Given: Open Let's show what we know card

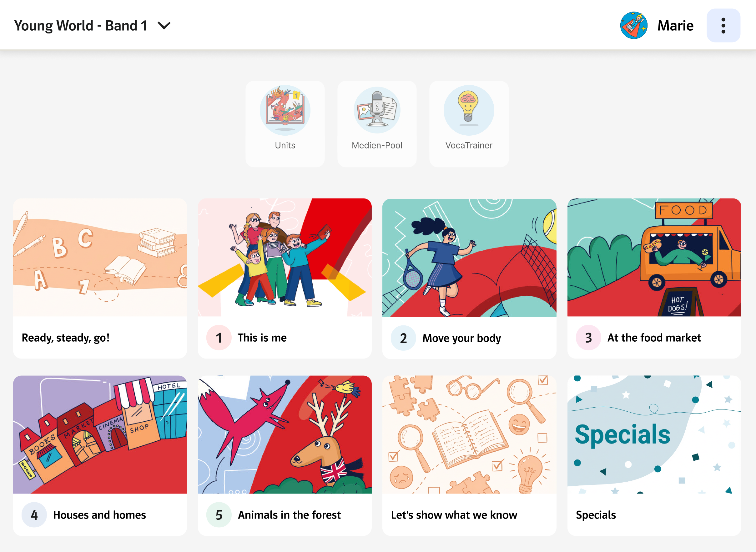Looking at the screenshot, I should 469,455.
